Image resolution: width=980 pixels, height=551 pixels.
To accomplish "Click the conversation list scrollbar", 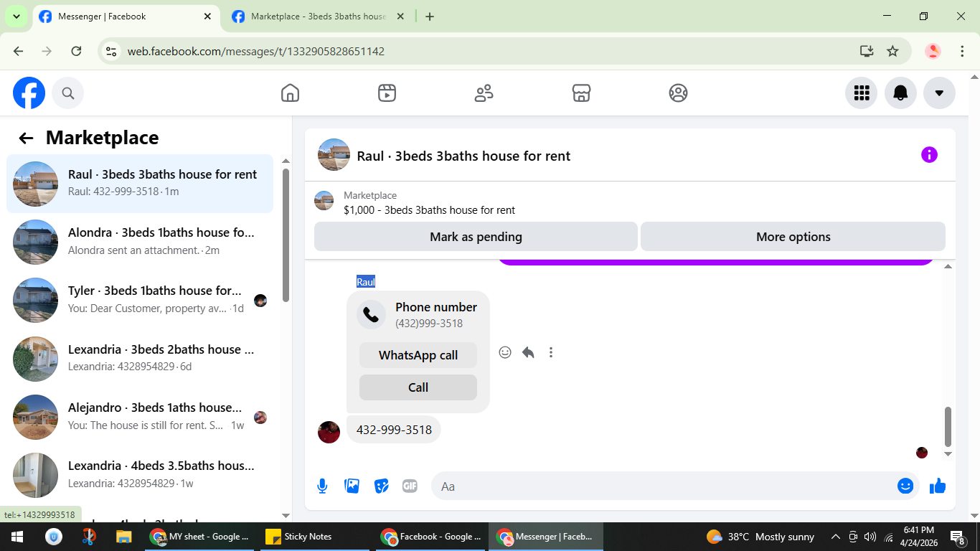I will (286, 235).
